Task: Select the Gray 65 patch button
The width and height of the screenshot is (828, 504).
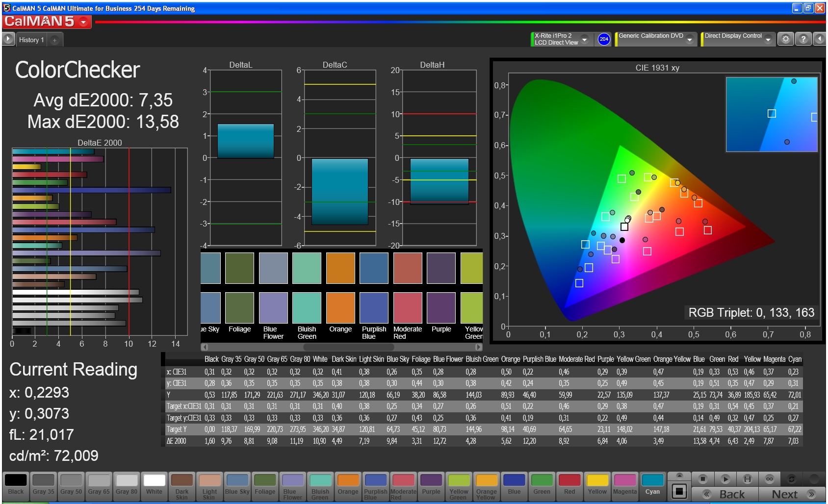Action: [99, 486]
